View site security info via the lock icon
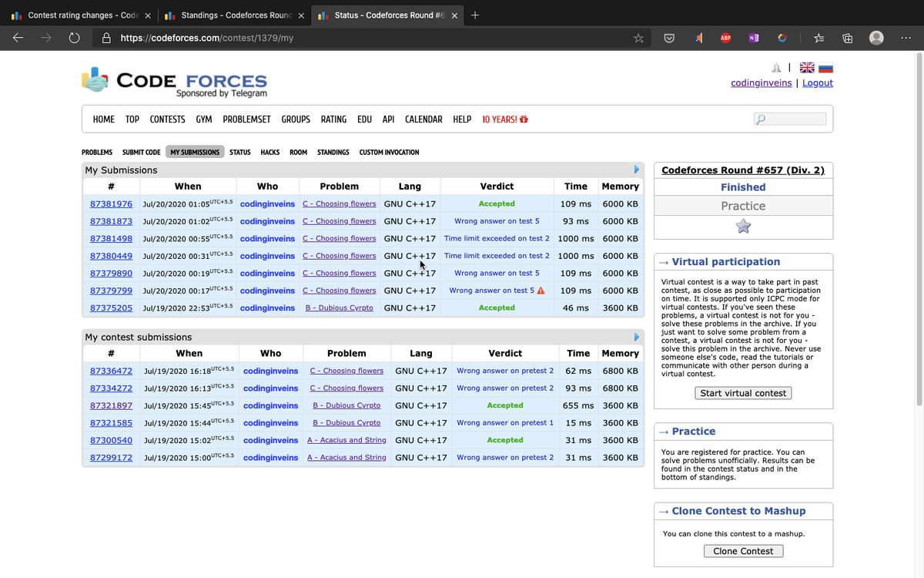The width and height of the screenshot is (924, 578). pyautogui.click(x=107, y=38)
